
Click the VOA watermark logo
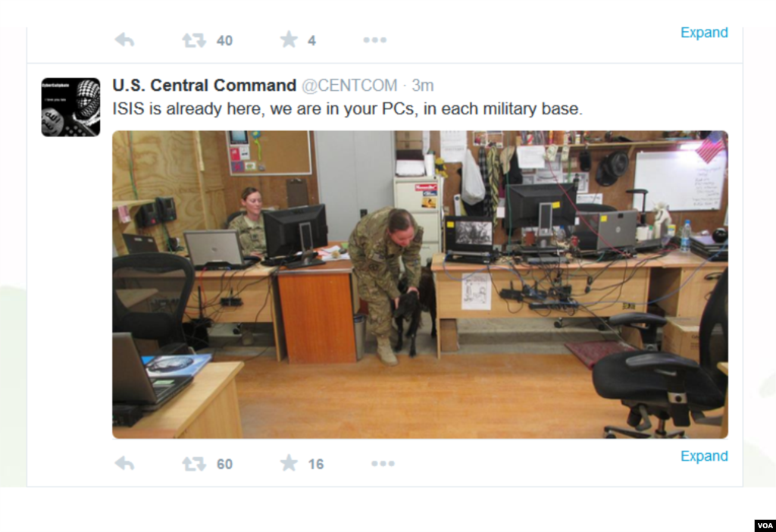(x=765, y=526)
